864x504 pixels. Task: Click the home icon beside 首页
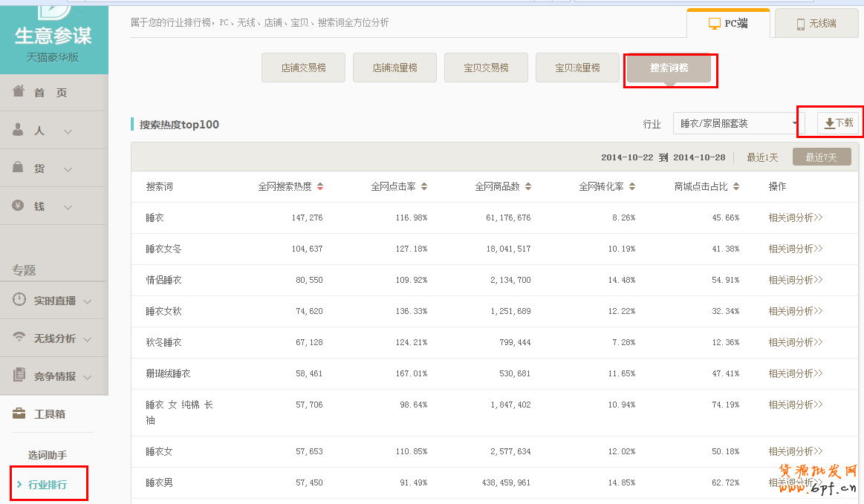click(x=19, y=91)
